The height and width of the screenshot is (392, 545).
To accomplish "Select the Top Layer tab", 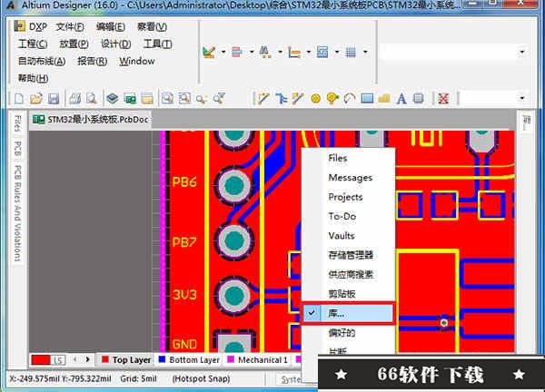I will tap(126, 360).
